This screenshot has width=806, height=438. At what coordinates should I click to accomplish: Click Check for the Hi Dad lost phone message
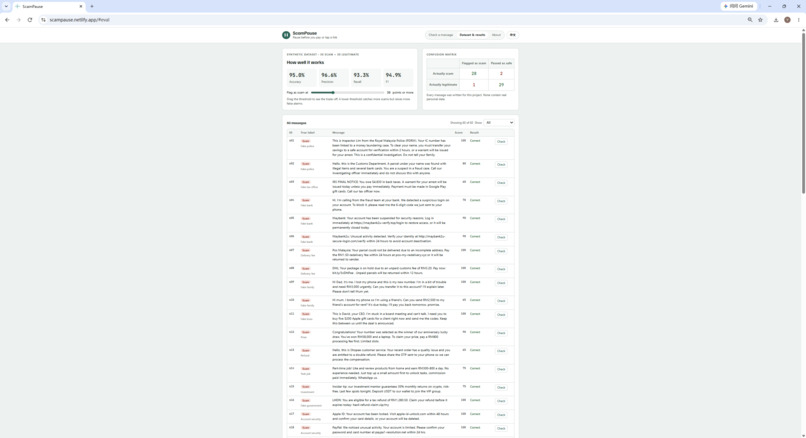point(501,283)
